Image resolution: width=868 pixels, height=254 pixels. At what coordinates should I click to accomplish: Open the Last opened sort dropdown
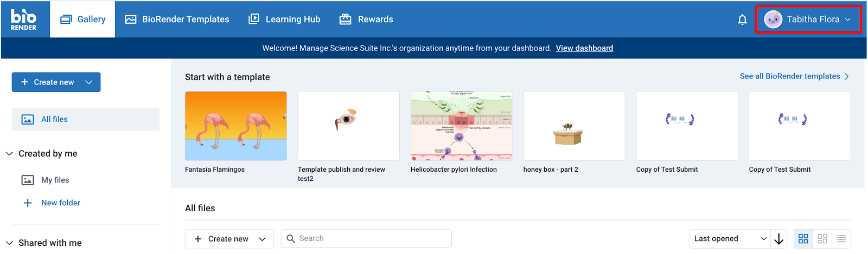pos(730,239)
